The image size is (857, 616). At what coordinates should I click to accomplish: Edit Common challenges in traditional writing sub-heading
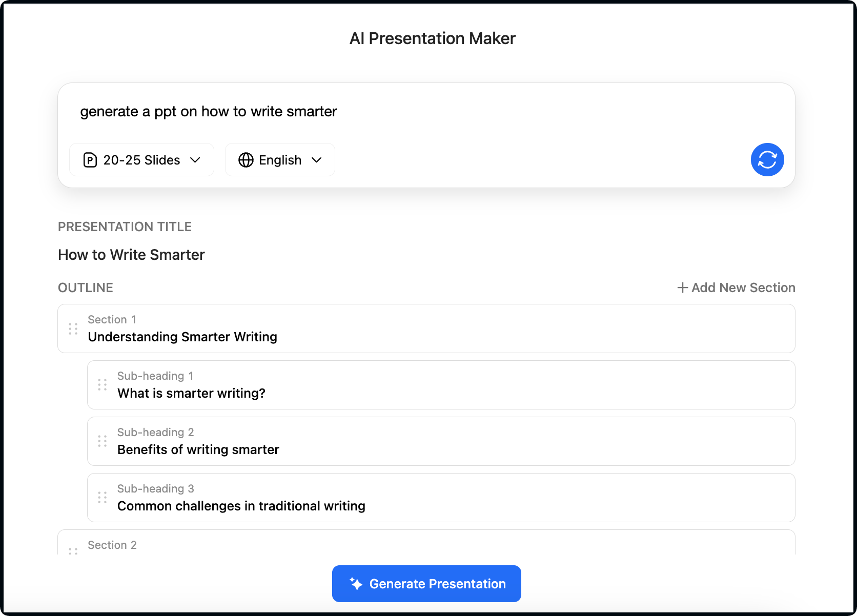click(241, 506)
